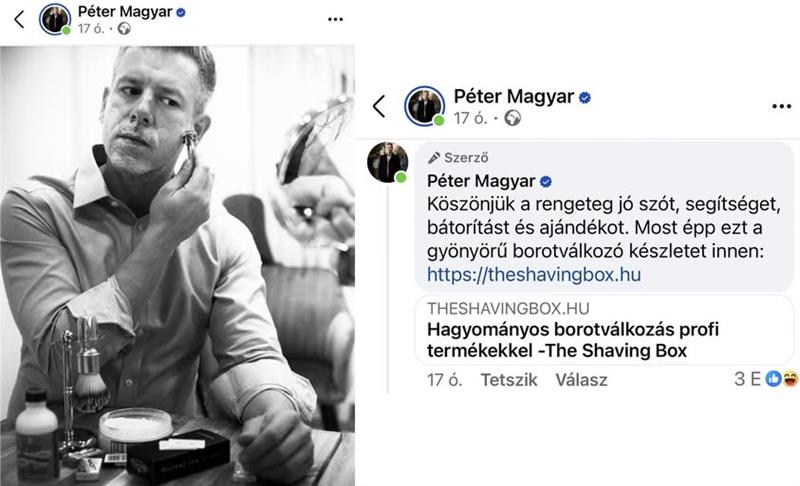The height and width of the screenshot is (486, 800).
Task: Open the THESHAVINGBOX.HU link preview card
Action: click(604, 330)
